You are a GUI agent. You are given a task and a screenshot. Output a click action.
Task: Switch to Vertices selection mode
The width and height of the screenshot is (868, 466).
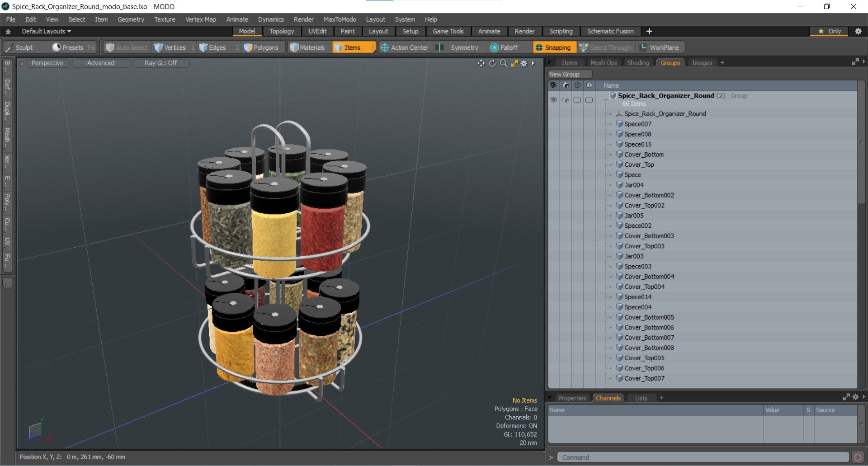pos(175,47)
